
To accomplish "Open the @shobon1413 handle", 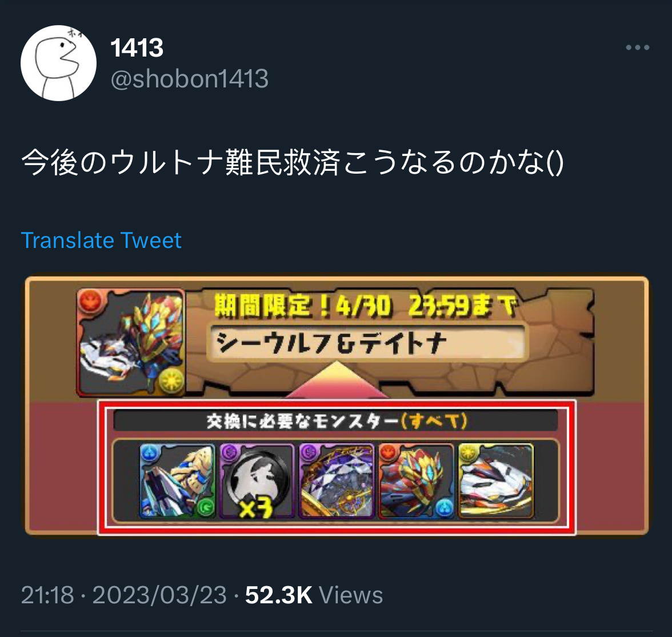I will point(190,79).
